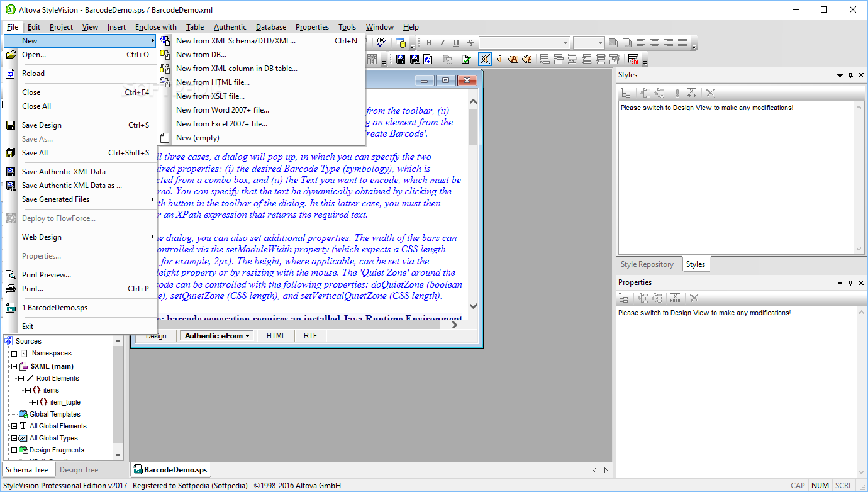Toggle bold text formatting
Screen dimensions: 868x492
click(x=429, y=43)
